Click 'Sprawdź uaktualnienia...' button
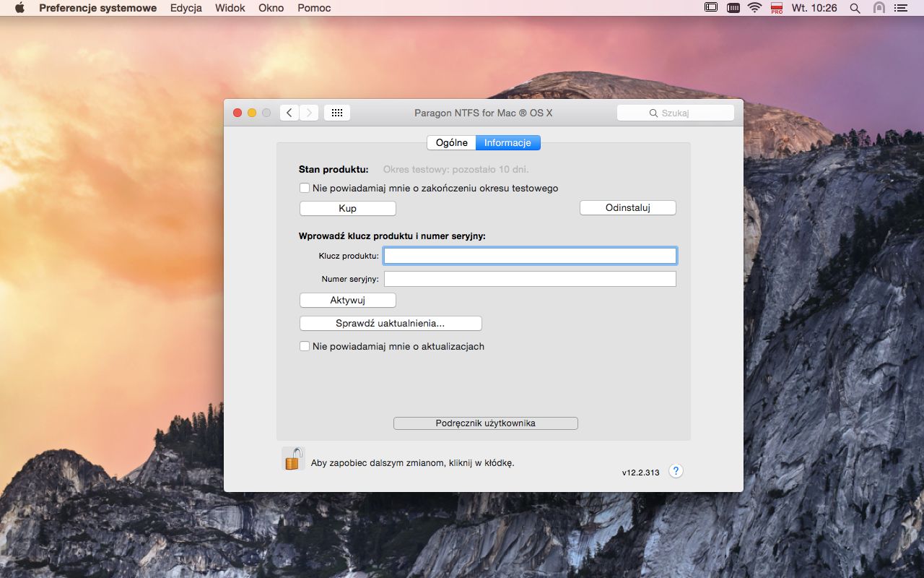 (x=391, y=323)
